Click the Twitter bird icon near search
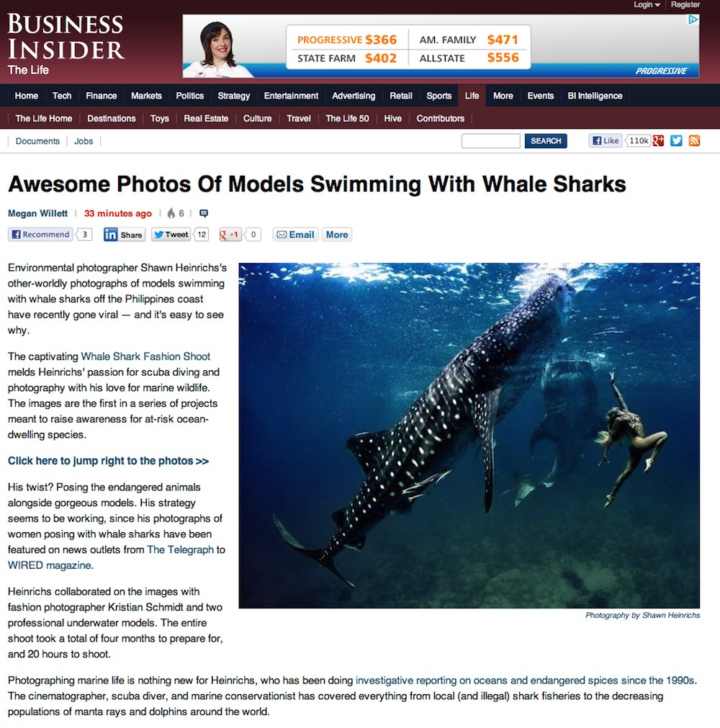 pyautogui.click(x=676, y=140)
